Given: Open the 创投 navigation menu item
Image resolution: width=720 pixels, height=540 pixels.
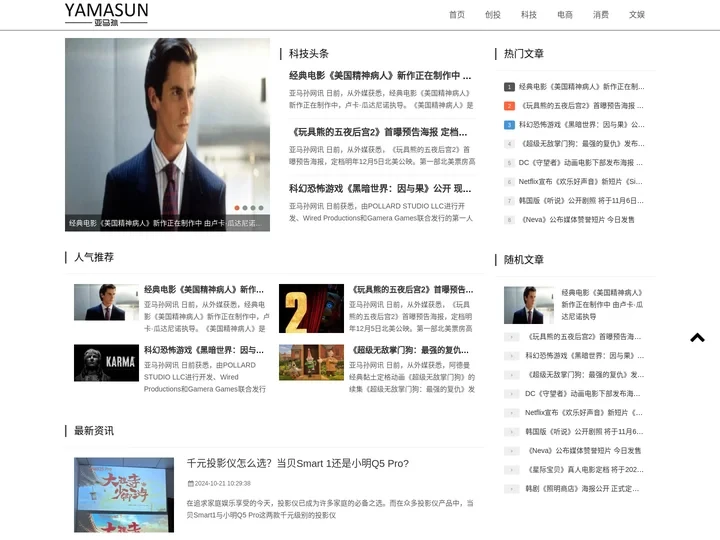Looking at the screenshot, I should 493,15.
